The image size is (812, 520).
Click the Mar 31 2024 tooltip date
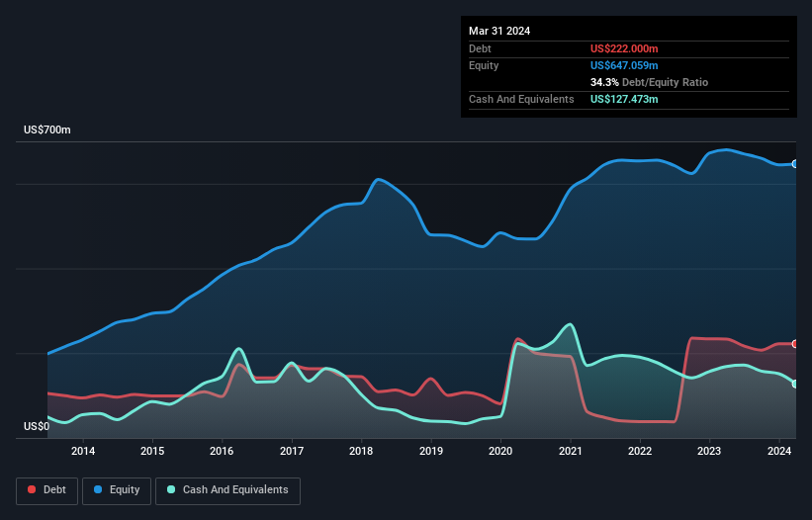tap(499, 31)
